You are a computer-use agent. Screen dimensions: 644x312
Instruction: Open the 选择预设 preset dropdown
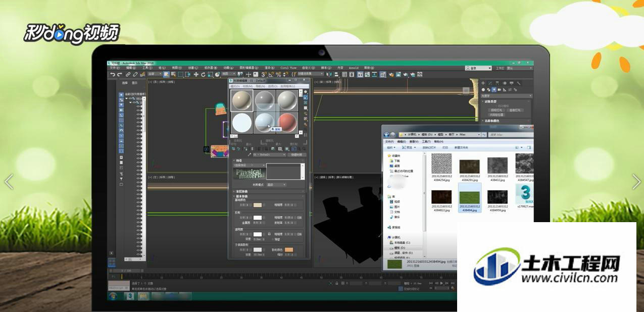[250, 165]
